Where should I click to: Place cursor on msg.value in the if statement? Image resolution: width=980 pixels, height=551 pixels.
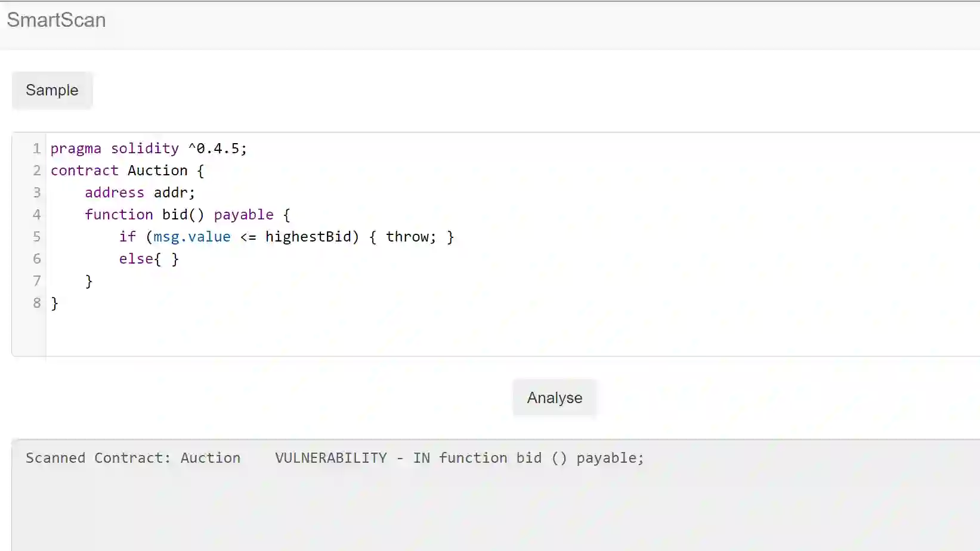192,237
